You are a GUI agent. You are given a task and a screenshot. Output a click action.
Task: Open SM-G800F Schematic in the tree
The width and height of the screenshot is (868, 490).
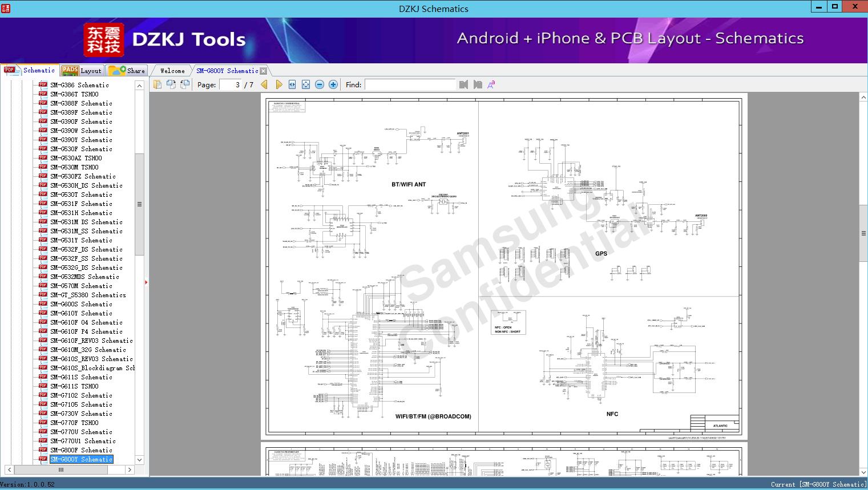[x=81, y=450]
